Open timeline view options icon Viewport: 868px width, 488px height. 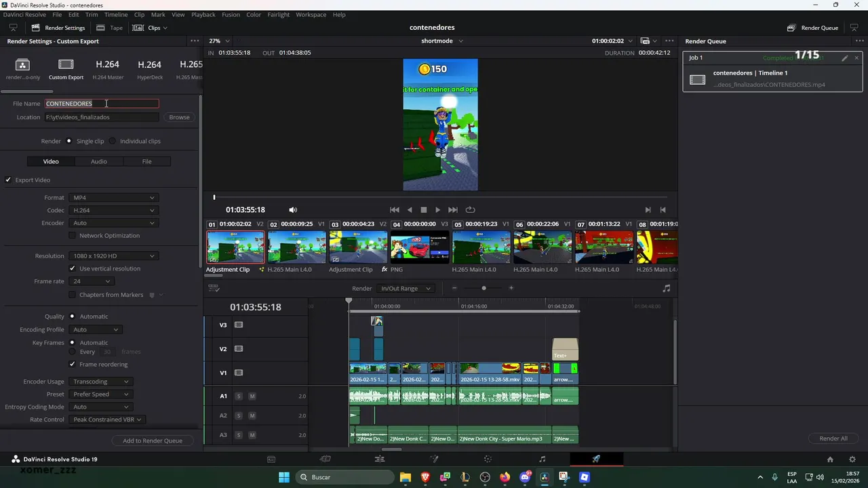[x=214, y=288]
